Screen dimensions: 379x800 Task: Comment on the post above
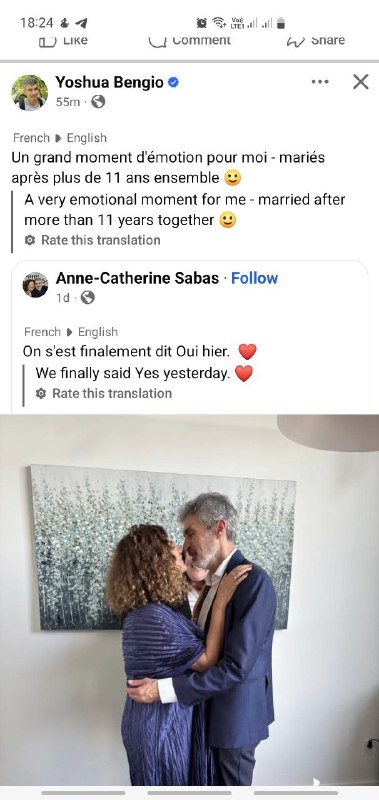point(190,40)
